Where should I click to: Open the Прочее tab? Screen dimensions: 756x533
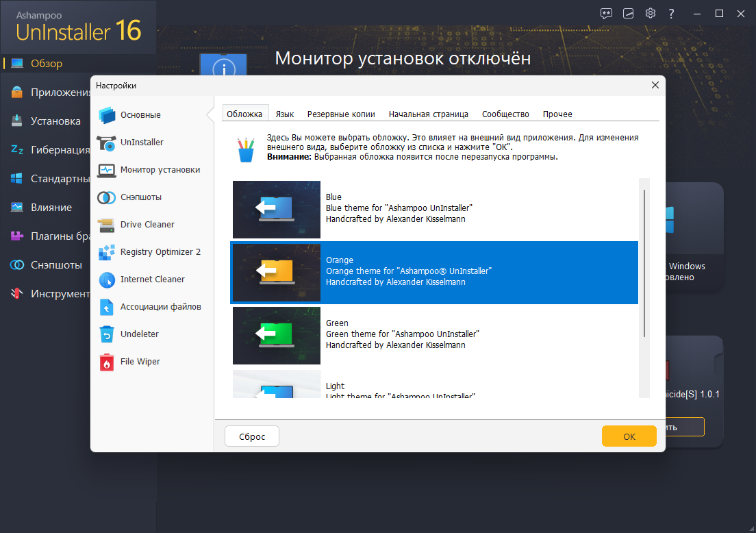pyautogui.click(x=557, y=114)
